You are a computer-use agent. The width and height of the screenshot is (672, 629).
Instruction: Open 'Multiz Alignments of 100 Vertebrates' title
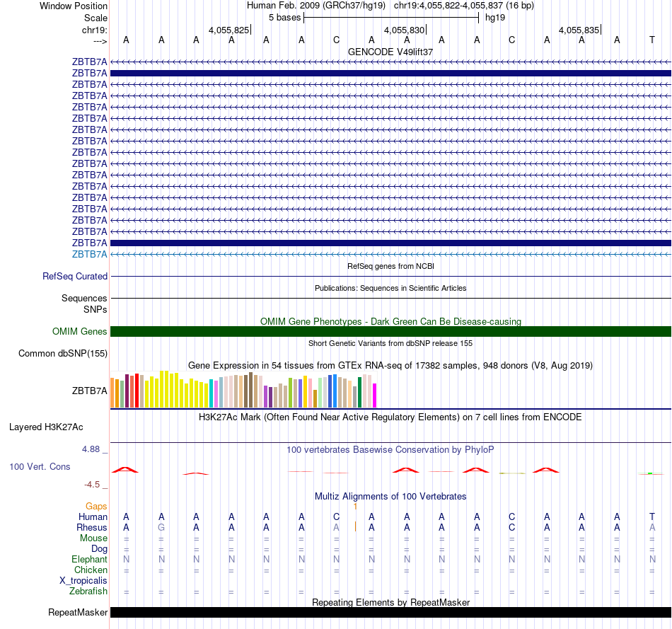tap(390, 497)
